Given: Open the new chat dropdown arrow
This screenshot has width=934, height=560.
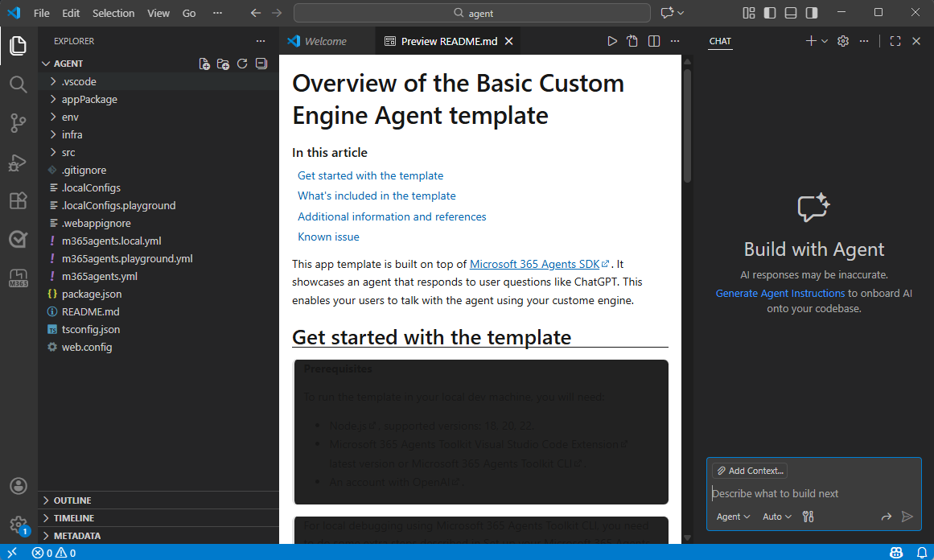Looking at the screenshot, I should 825,41.
